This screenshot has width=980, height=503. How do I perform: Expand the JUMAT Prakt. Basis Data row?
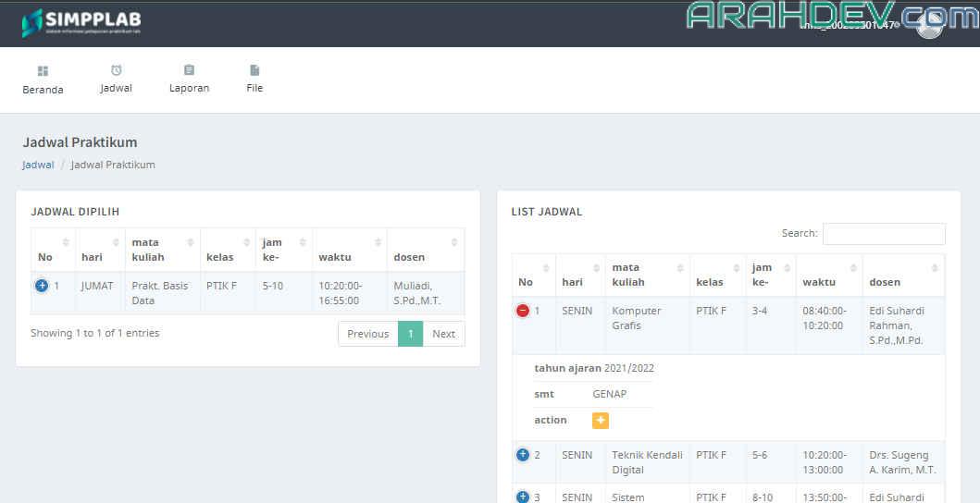(42, 286)
